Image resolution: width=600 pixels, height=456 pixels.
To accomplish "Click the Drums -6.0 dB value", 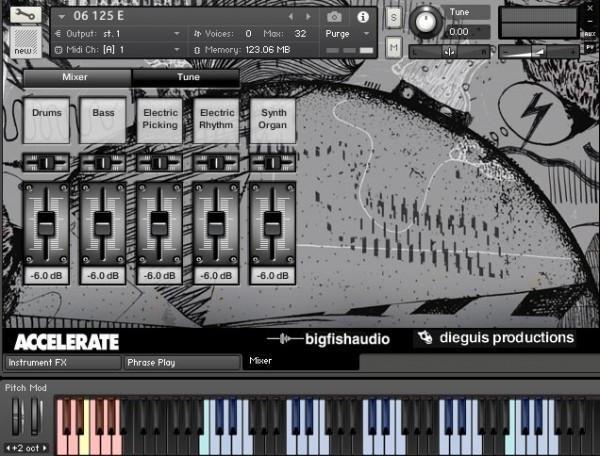I will [x=46, y=276].
